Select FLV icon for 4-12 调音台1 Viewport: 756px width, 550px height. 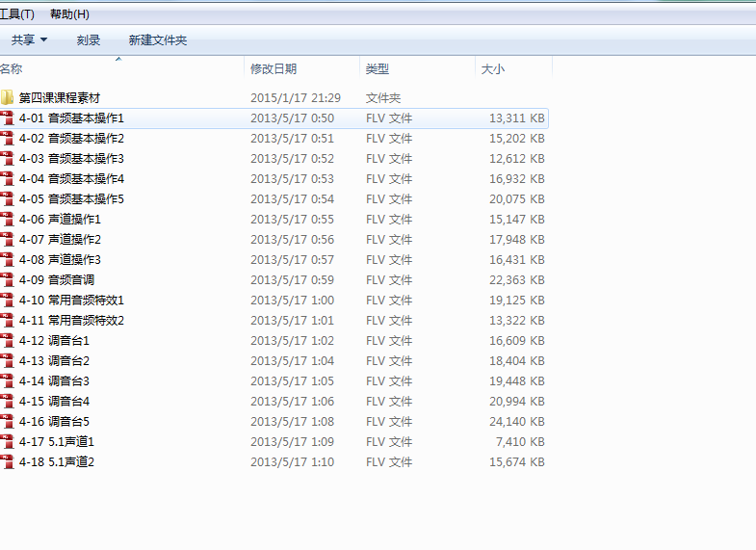pyautogui.click(x=8, y=341)
